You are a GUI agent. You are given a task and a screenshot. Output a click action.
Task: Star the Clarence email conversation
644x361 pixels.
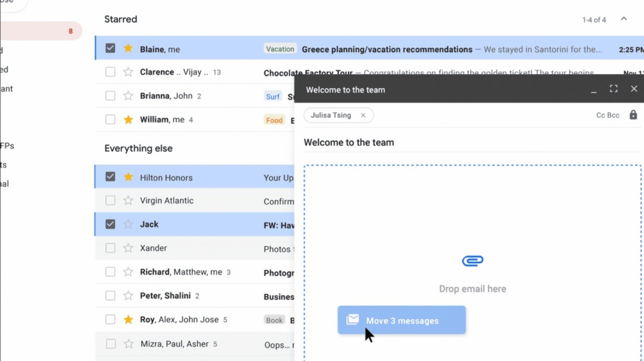[128, 72]
